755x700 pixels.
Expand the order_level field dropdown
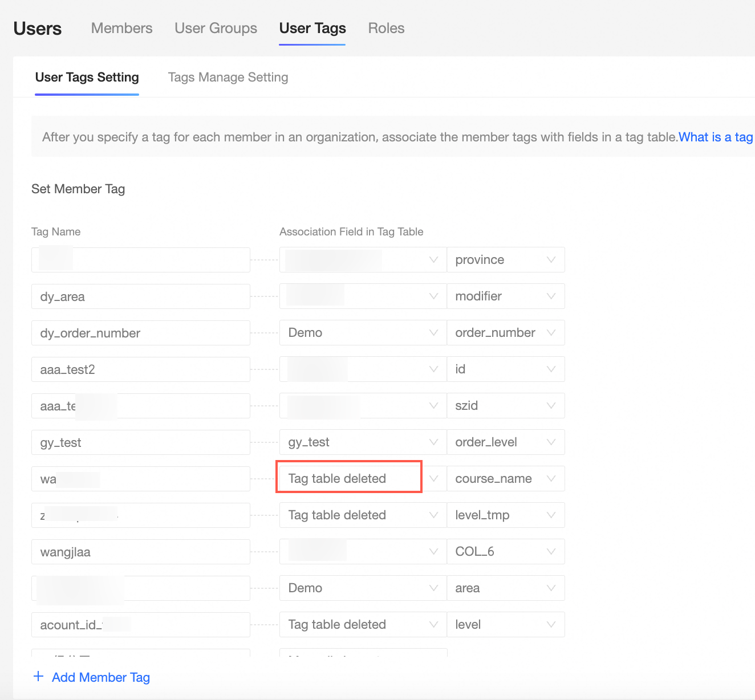click(x=505, y=442)
